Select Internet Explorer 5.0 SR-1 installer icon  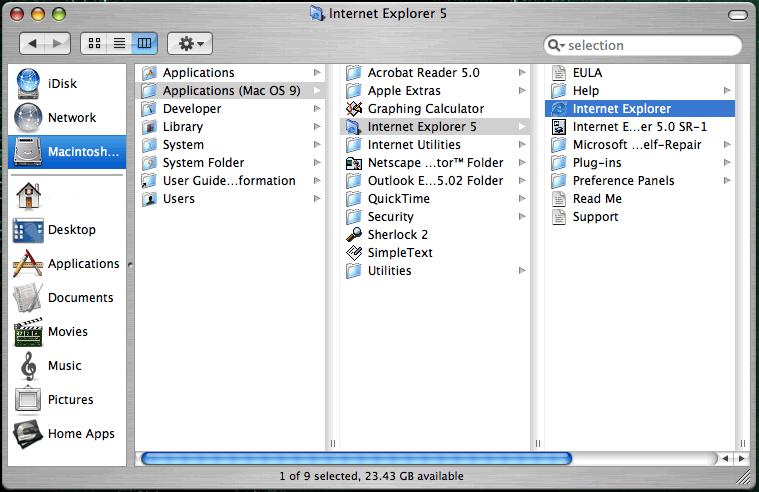click(x=559, y=127)
